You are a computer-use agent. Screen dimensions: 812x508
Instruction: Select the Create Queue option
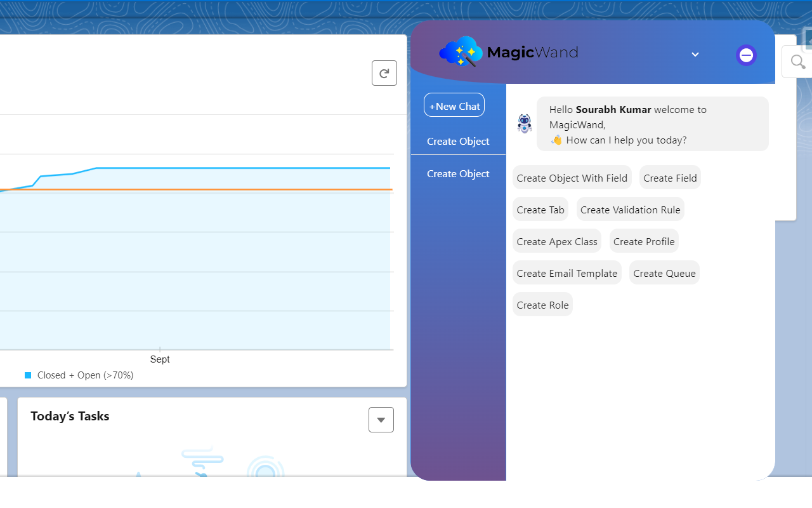664,273
